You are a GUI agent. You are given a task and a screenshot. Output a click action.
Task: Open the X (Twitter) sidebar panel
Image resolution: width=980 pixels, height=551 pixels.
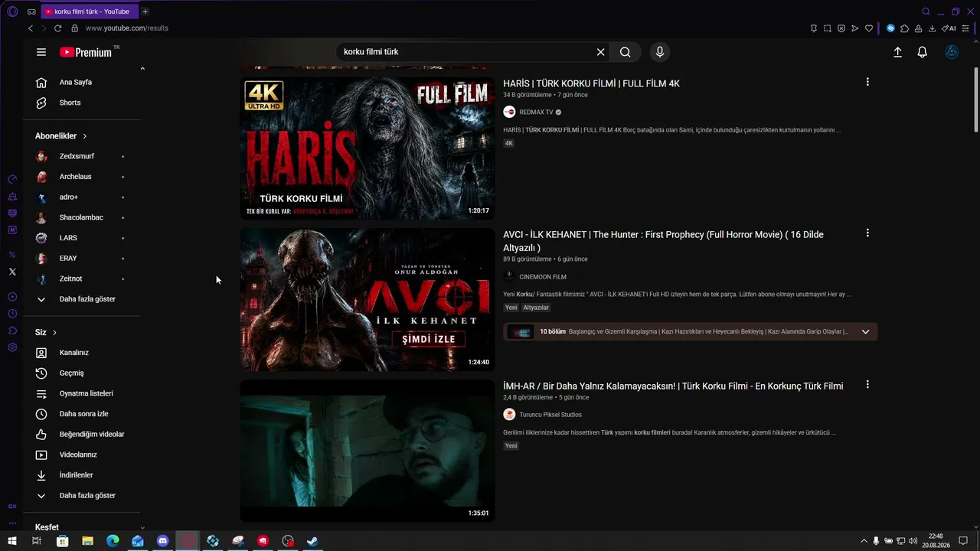(12, 272)
